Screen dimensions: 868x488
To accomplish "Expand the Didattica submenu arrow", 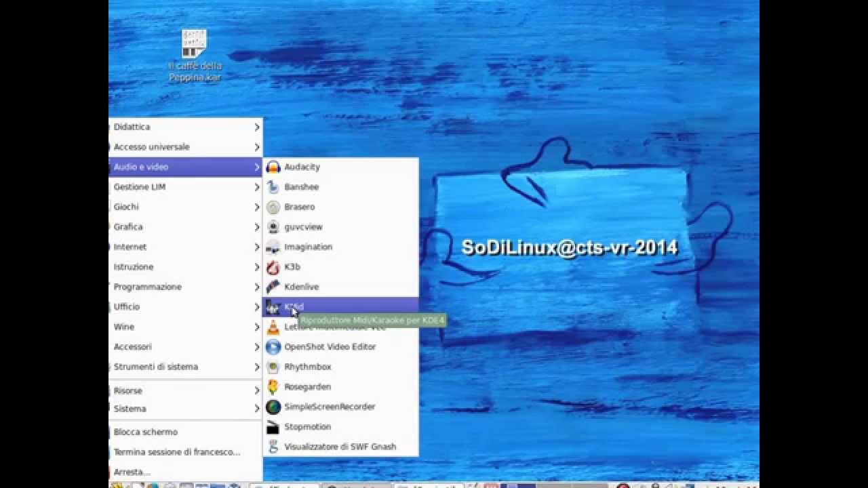I will [x=257, y=127].
